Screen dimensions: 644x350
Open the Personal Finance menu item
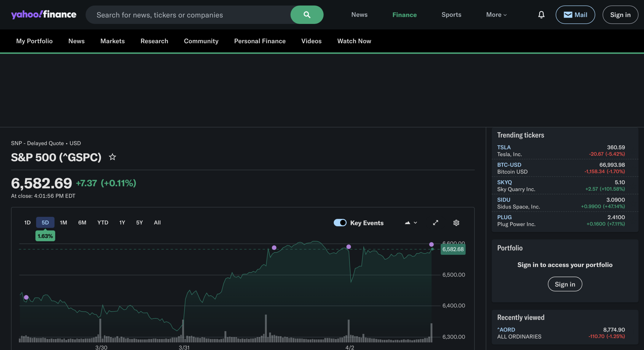[260, 41]
